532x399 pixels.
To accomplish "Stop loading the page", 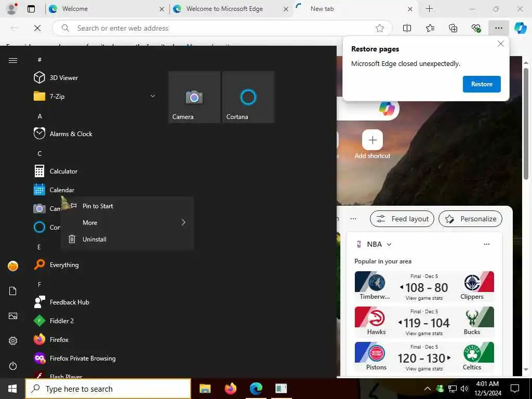I will [37, 28].
